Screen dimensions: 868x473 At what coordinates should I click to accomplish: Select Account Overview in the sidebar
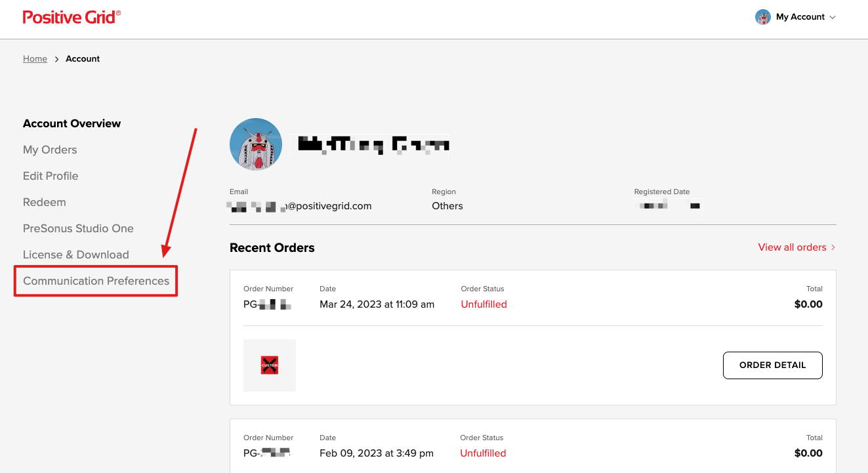click(72, 123)
